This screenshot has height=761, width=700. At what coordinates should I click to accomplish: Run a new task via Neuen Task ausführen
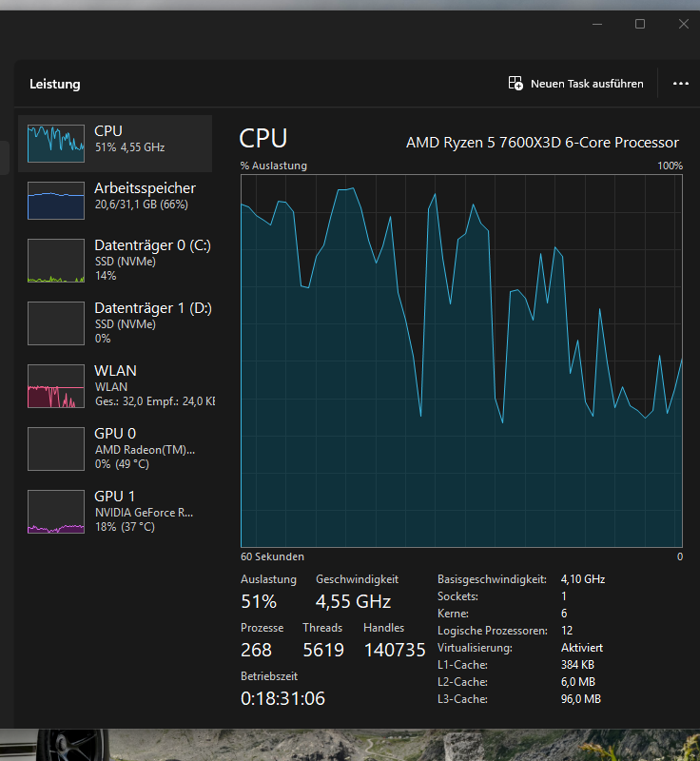pyautogui.click(x=575, y=84)
